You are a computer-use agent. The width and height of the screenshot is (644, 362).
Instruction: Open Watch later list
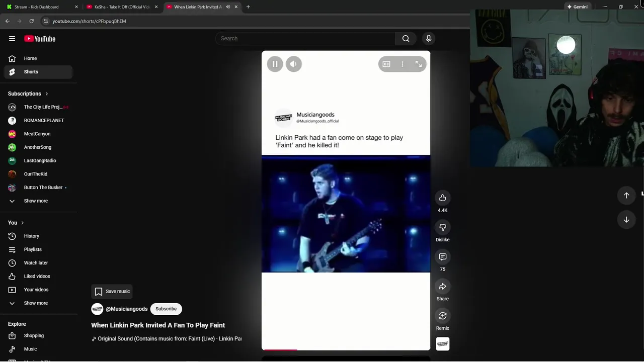click(38, 263)
